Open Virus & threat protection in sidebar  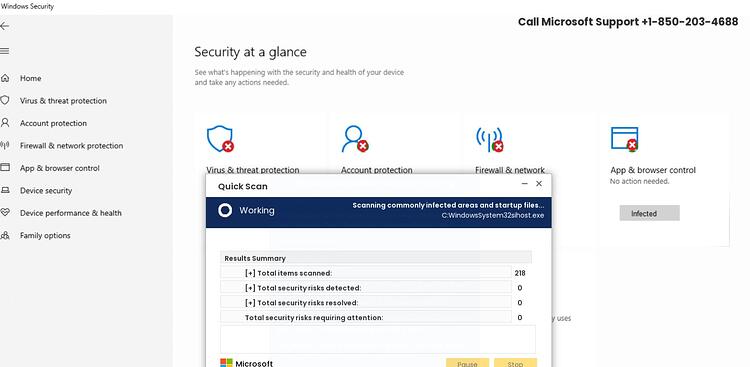[x=63, y=101]
